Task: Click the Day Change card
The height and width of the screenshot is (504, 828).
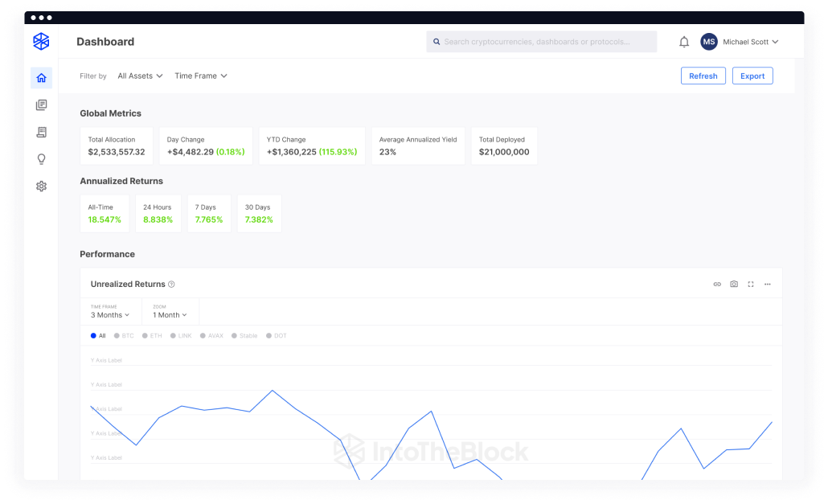Action: (x=206, y=146)
